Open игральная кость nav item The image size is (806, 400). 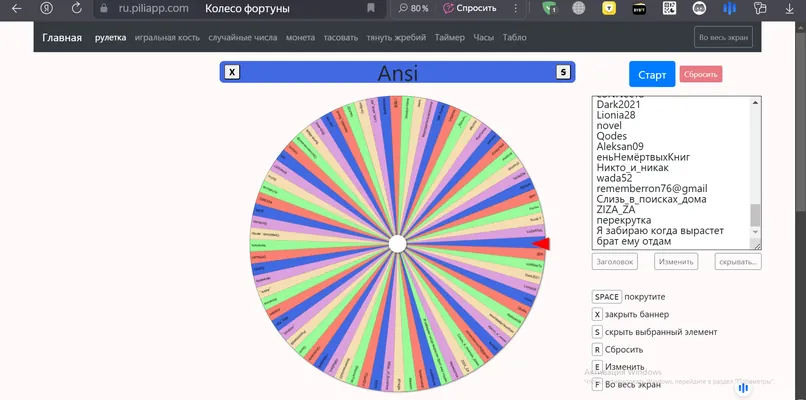(167, 38)
